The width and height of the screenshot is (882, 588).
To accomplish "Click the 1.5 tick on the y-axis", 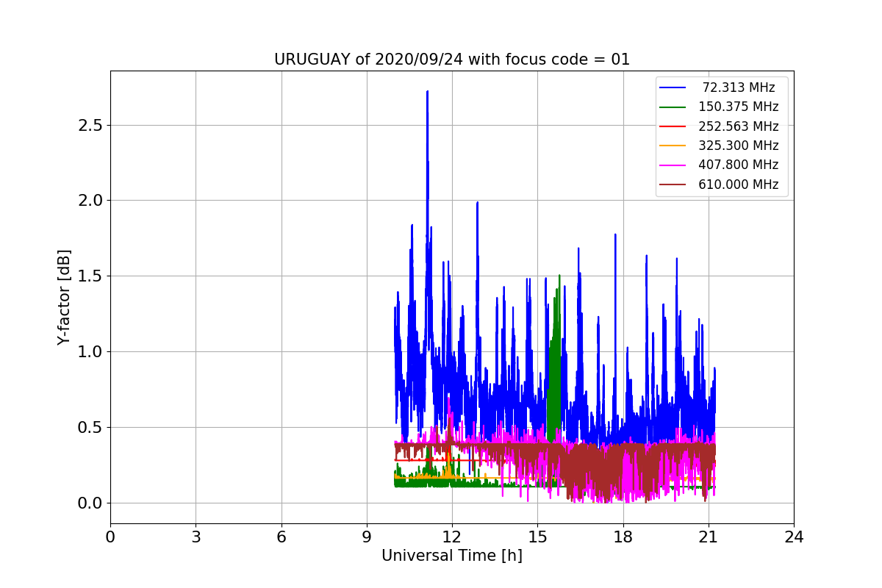I will click(91, 276).
